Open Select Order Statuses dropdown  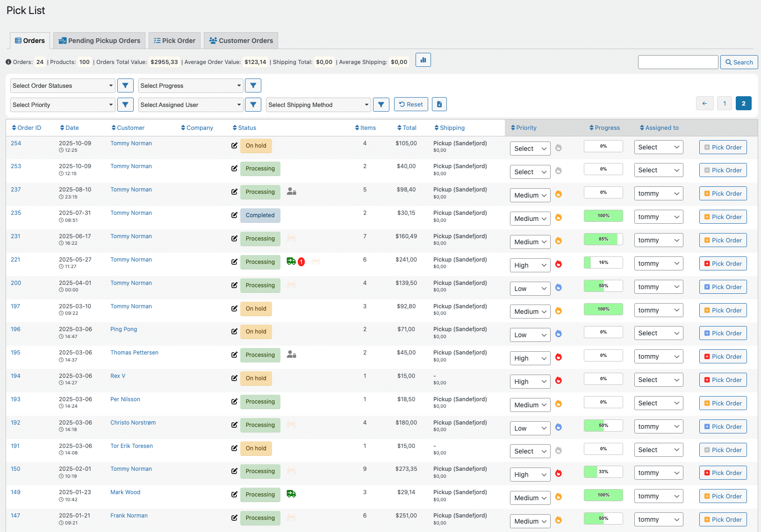pos(63,85)
